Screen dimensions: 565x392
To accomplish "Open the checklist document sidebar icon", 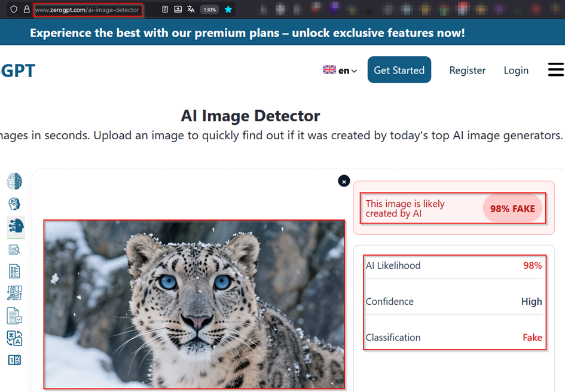I will click(14, 271).
